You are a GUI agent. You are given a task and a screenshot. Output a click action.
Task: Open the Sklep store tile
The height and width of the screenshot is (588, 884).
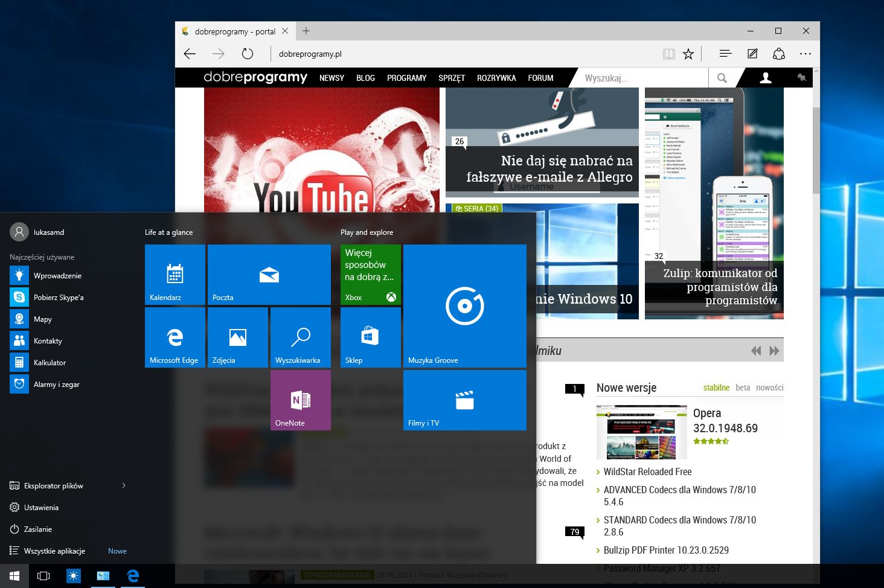click(370, 337)
